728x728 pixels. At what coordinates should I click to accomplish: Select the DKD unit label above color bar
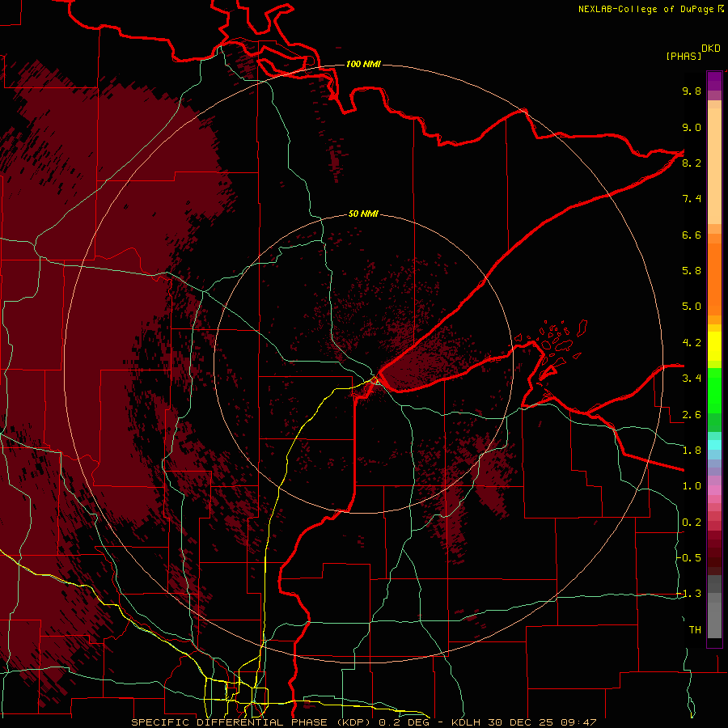[x=711, y=49]
